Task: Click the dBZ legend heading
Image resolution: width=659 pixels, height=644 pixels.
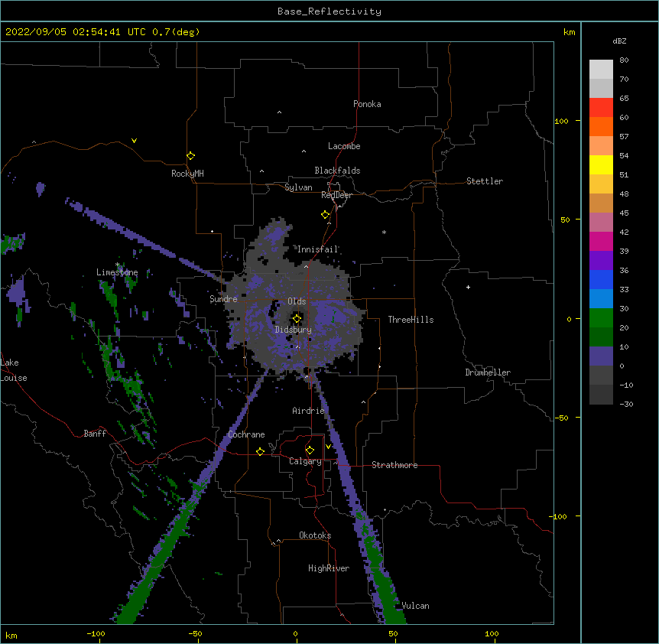Action: point(619,41)
